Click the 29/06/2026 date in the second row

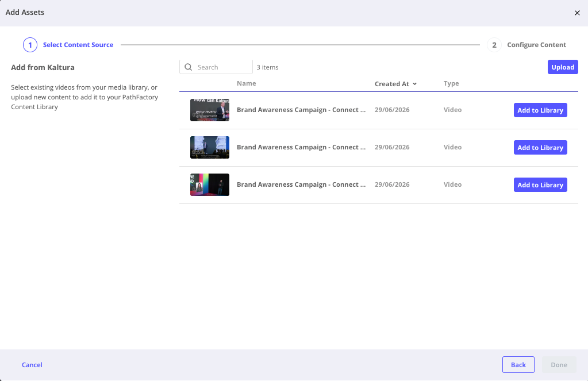click(392, 147)
